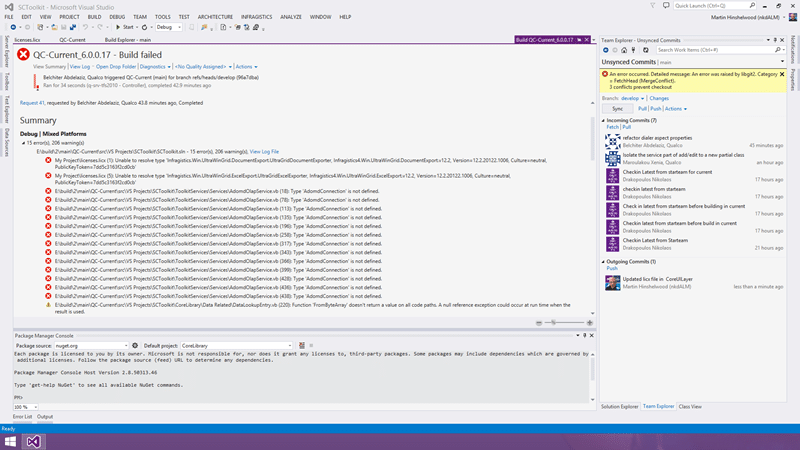
Task: Close the Build QC-Current_6.0.0.17 tab
Action: tap(587, 40)
